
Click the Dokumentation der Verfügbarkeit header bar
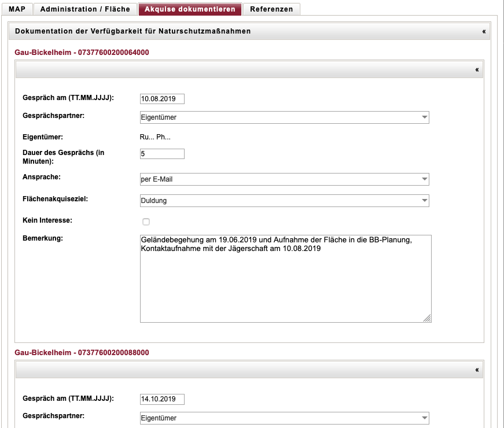[231, 31]
